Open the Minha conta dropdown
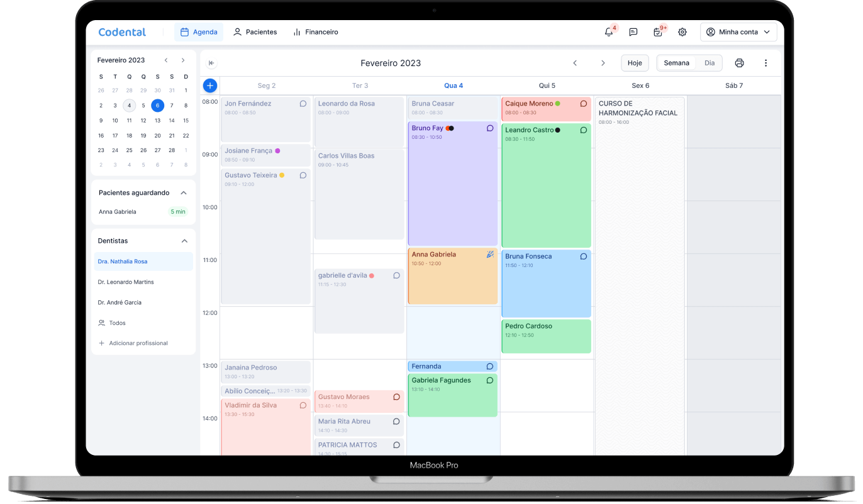 (x=738, y=32)
